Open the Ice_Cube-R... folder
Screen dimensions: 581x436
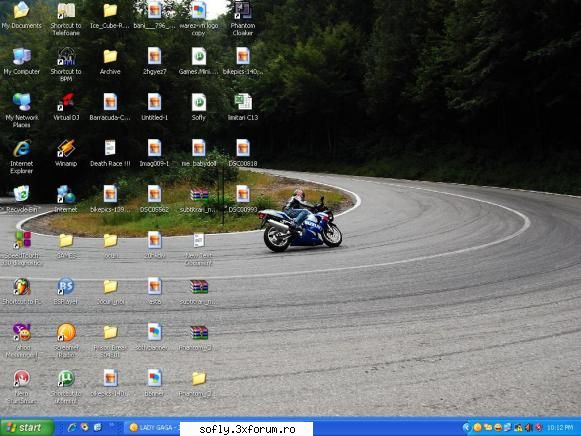click(110, 16)
